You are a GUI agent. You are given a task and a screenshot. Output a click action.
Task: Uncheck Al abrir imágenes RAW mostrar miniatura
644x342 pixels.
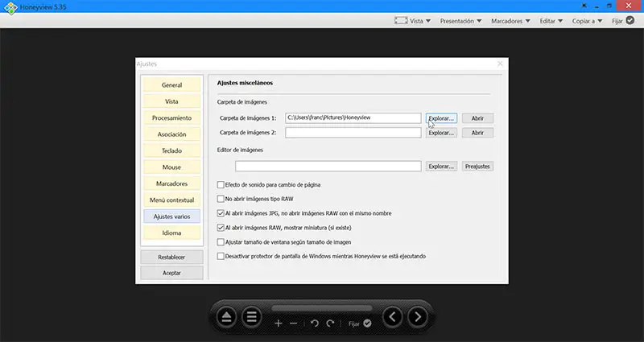click(x=221, y=228)
